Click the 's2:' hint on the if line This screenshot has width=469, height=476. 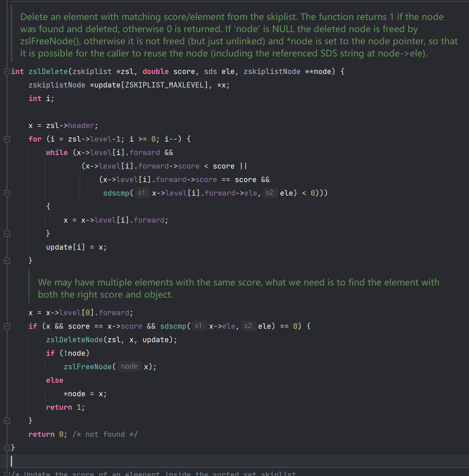249,326
